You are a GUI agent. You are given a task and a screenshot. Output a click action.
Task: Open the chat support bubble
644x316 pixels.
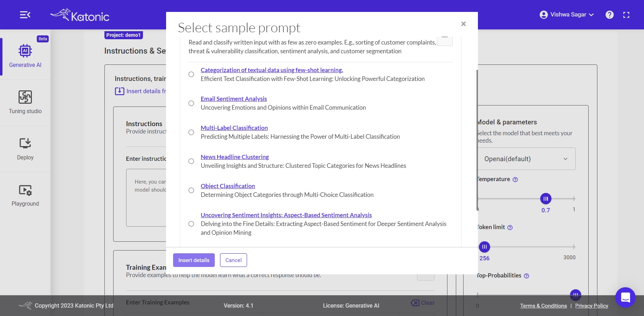click(x=625, y=297)
